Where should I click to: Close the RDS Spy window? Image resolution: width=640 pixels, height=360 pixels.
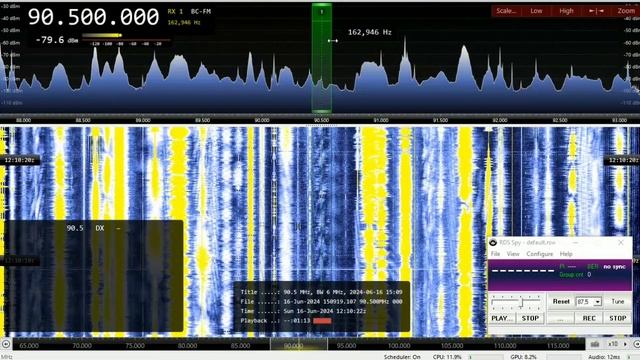(620, 242)
